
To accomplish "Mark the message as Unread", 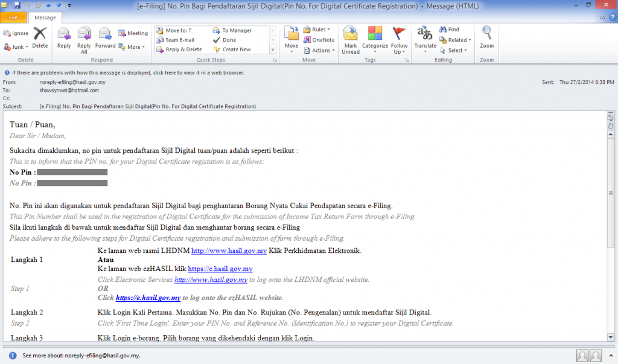I will 351,40.
